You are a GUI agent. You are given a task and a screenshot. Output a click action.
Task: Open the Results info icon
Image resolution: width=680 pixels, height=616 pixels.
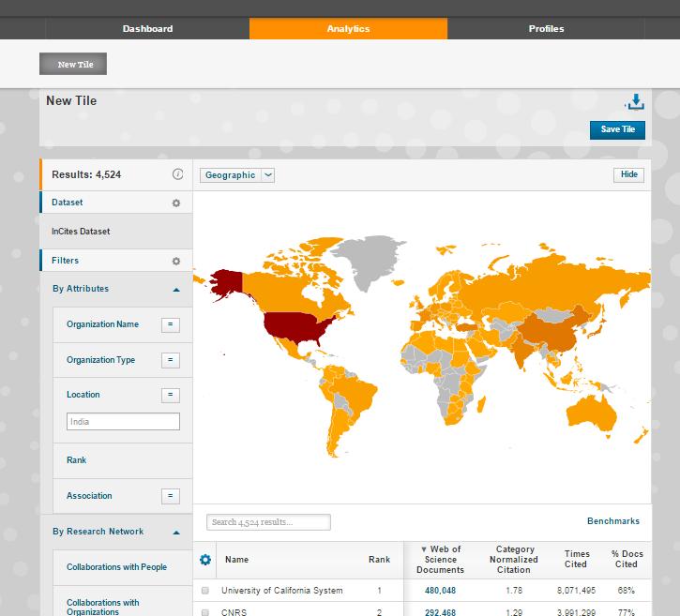pyautogui.click(x=177, y=174)
